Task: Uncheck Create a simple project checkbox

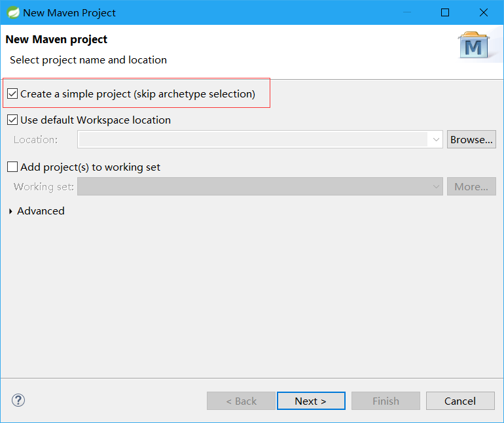Action: (x=12, y=93)
